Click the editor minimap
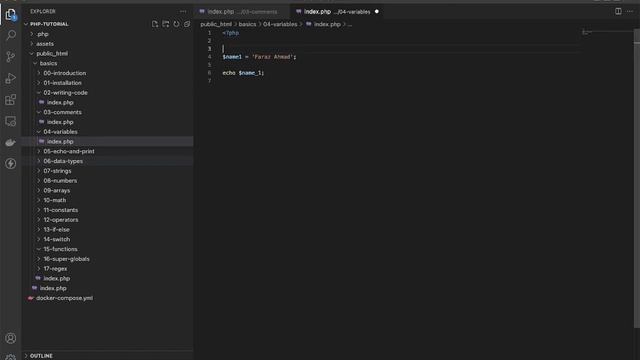This screenshot has height=360, width=640. tap(606, 33)
